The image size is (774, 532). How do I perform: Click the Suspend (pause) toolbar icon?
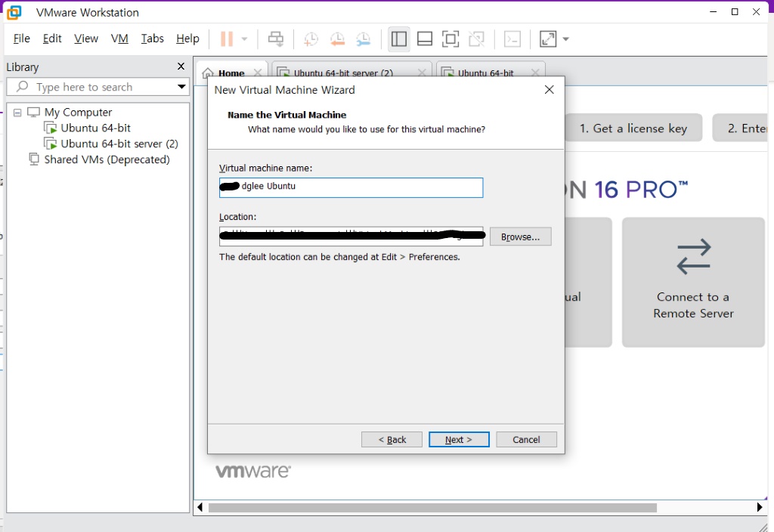coord(227,39)
